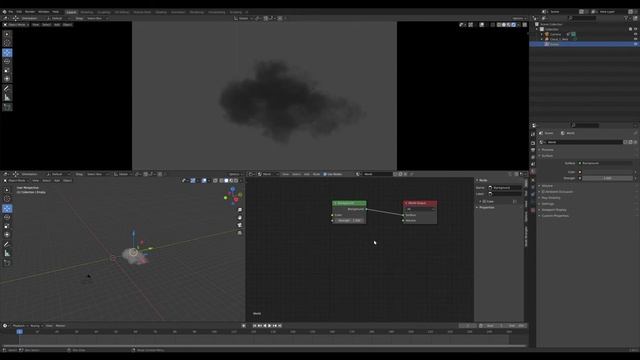Expand the Viewport Display panel

[x=552, y=210]
